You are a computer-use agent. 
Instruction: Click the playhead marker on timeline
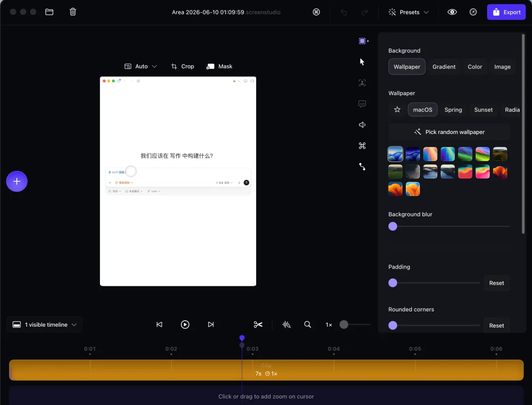[242, 338]
